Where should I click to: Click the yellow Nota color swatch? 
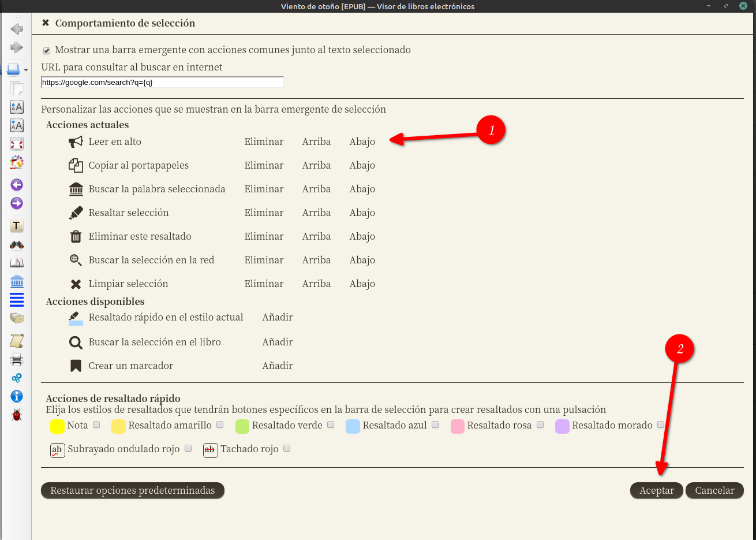pos(57,426)
